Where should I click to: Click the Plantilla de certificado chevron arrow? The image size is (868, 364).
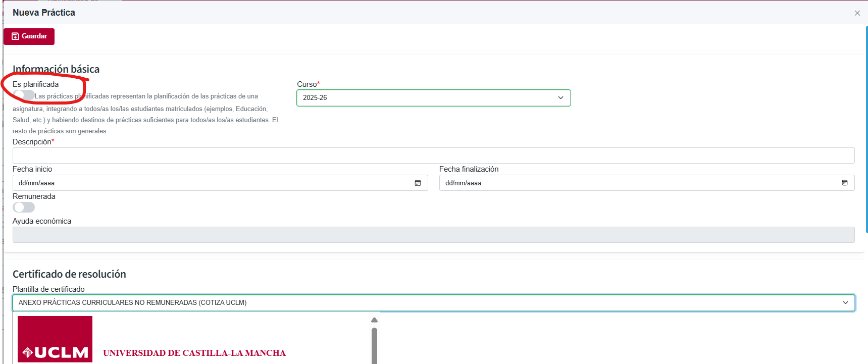coord(845,303)
